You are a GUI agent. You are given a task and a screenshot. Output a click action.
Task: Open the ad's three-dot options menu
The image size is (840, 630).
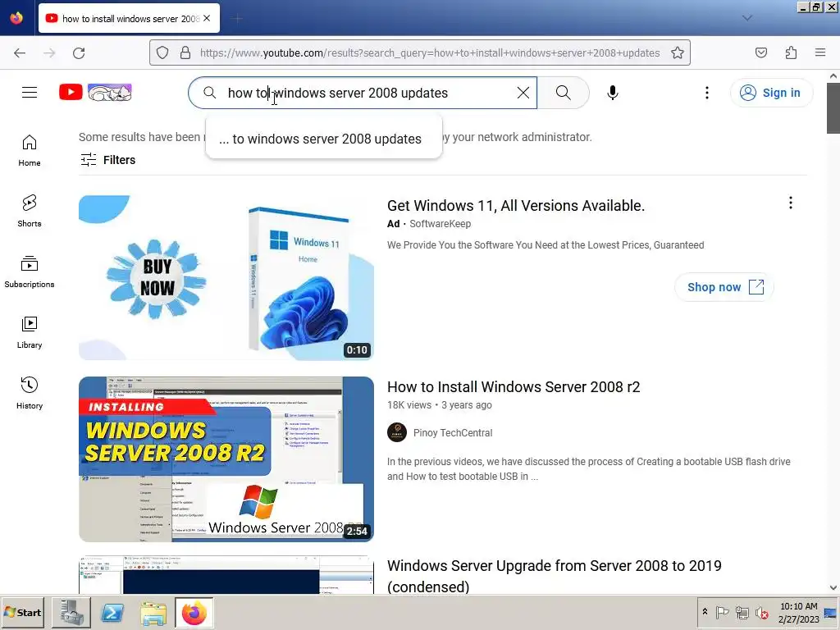click(x=790, y=203)
